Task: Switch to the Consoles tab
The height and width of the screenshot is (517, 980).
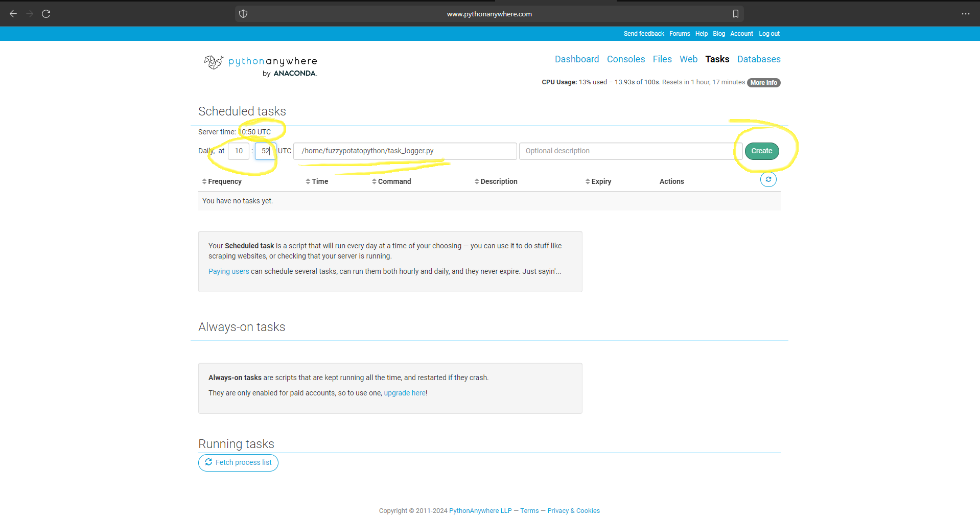Action: [x=626, y=59]
